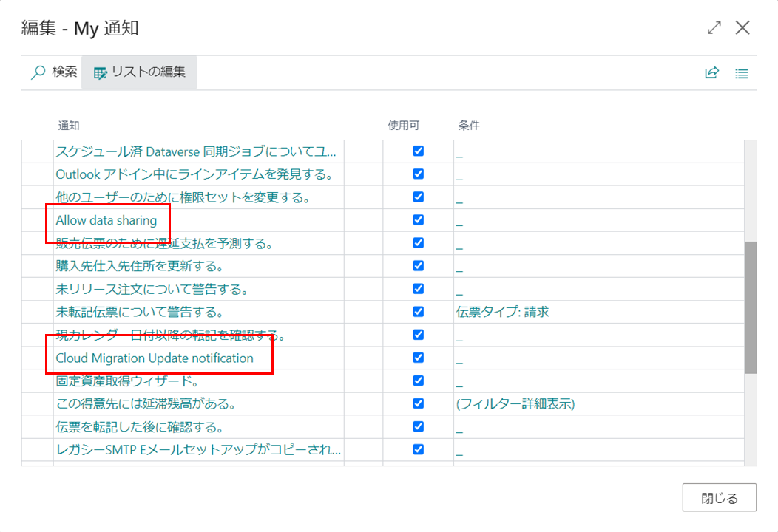The width and height of the screenshot is (778, 532).
Task: Toggle checkbox for 未リリース注文について警告する
Action: click(419, 289)
